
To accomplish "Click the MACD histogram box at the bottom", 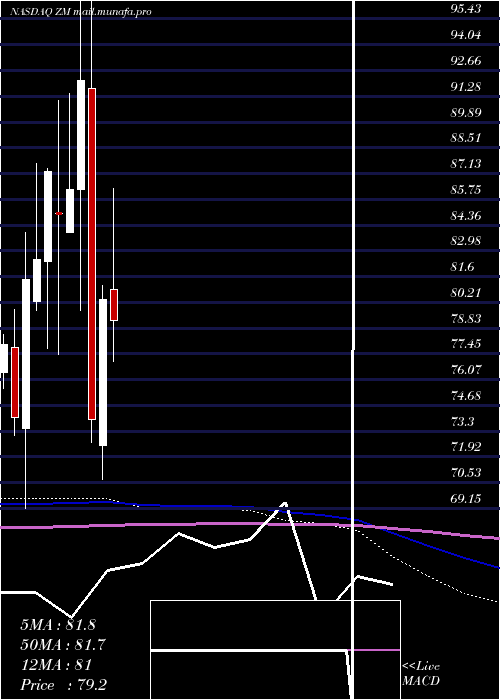I will tap(275, 650).
